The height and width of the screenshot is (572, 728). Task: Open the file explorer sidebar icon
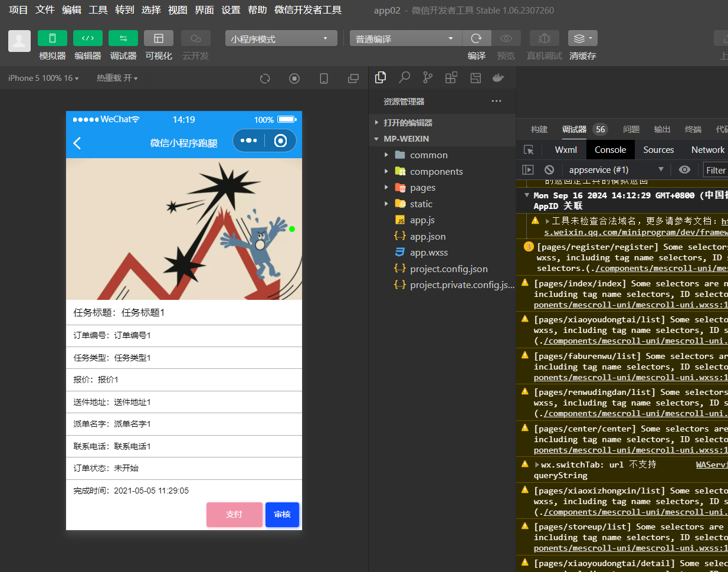[381, 77]
